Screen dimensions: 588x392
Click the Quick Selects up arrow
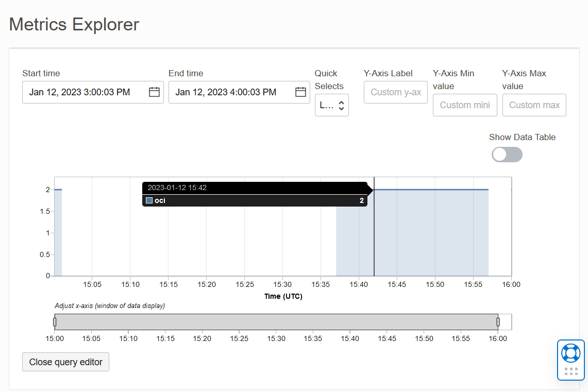tap(342, 103)
